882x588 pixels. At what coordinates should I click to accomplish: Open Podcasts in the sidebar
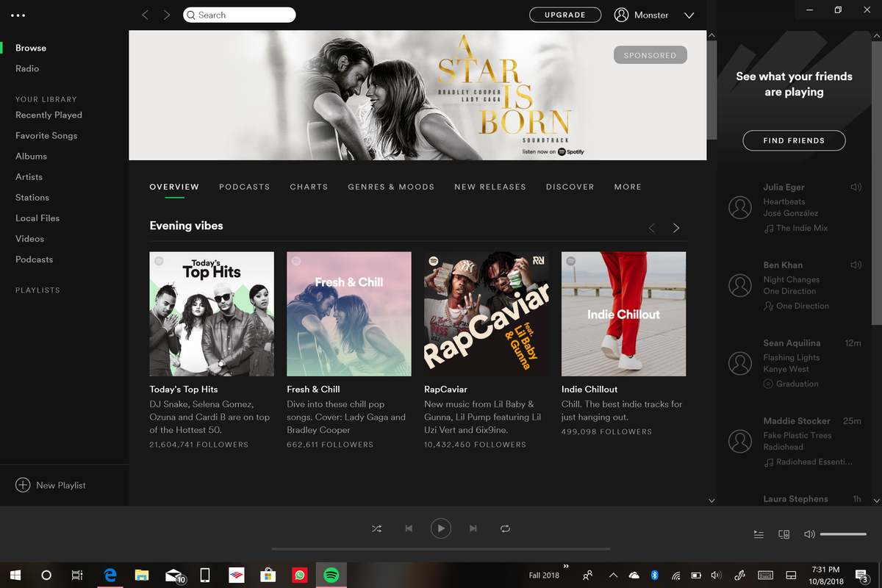pos(35,259)
